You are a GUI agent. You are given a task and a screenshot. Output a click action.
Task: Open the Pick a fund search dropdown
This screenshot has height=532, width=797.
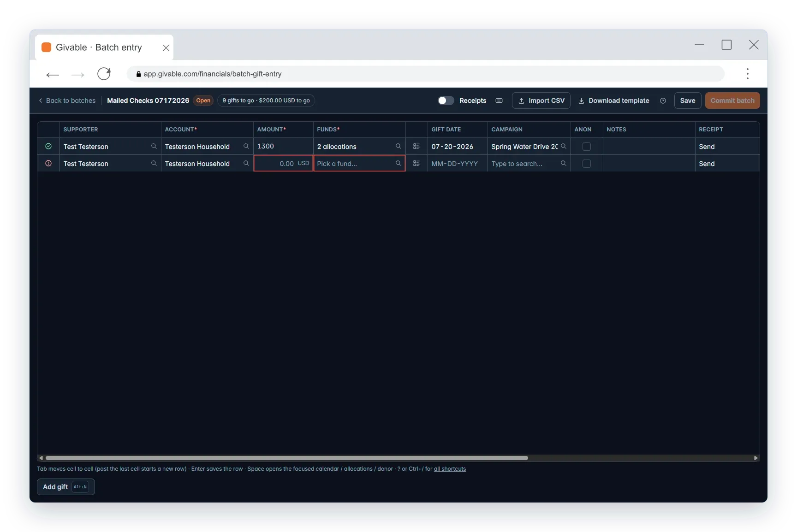point(359,163)
